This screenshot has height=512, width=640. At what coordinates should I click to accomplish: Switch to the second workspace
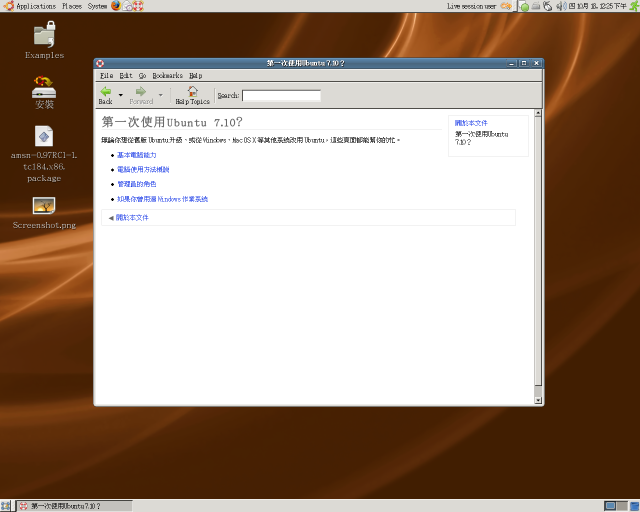[x=622, y=506]
